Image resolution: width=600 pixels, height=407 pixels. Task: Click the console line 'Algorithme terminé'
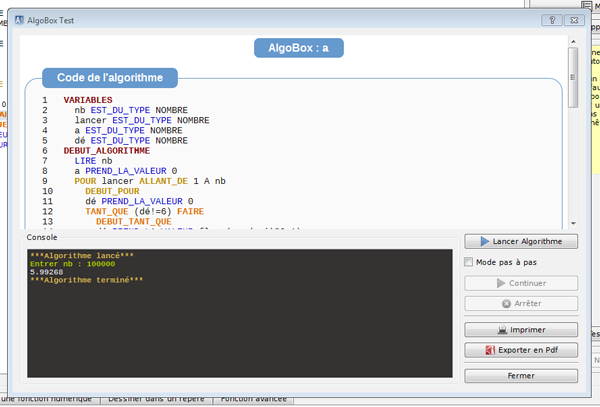(x=86, y=280)
